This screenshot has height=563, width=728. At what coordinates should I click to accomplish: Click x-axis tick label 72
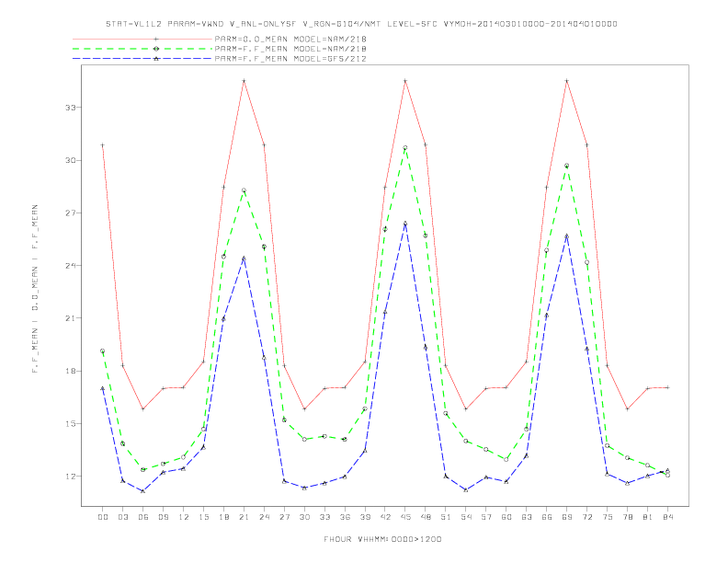[586, 517]
